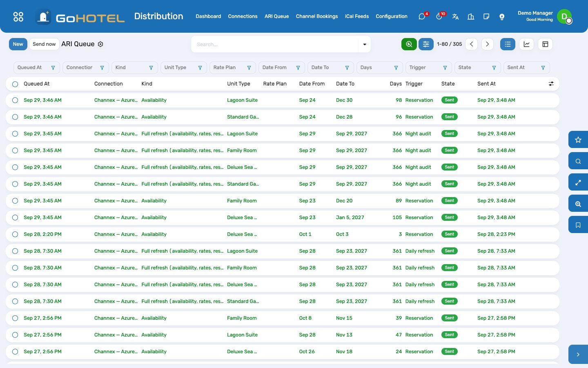Click the bookmark side button
Screen dimensions: 588x368
[578, 225]
